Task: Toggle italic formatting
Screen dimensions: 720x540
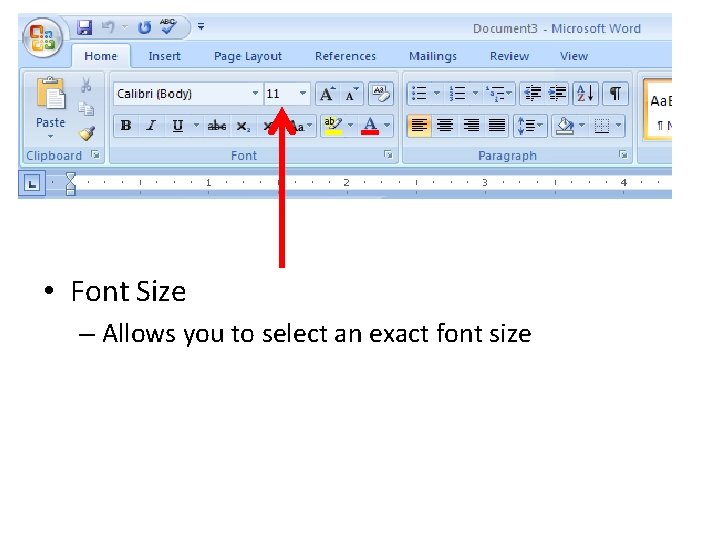Action: pos(151,125)
